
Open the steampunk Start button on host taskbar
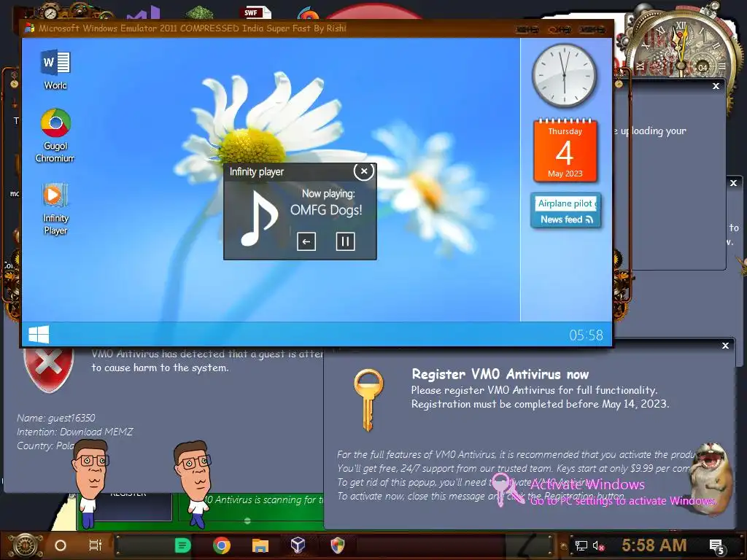(25, 545)
